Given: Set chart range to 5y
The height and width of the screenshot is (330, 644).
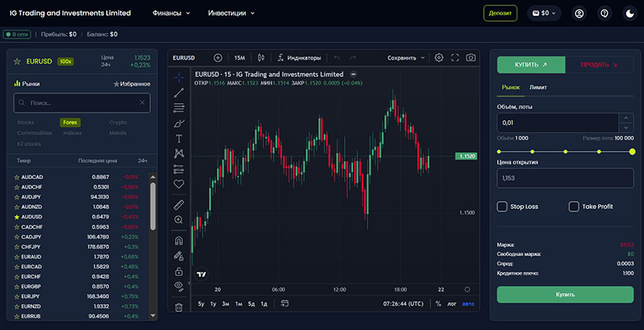Looking at the screenshot, I should pos(201,304).
